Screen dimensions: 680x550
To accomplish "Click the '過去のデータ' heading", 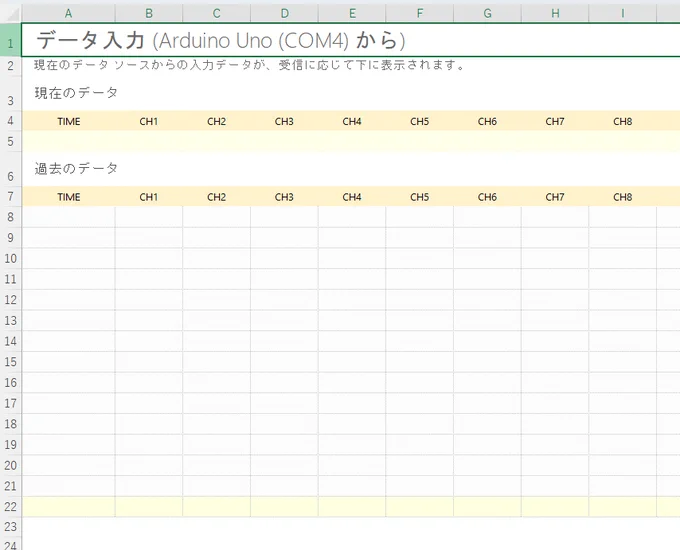I will (76, 168).
